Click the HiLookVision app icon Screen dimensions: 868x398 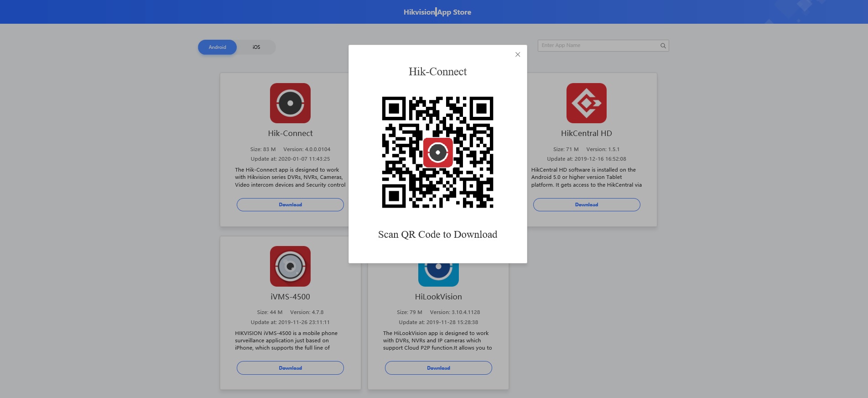438,274
